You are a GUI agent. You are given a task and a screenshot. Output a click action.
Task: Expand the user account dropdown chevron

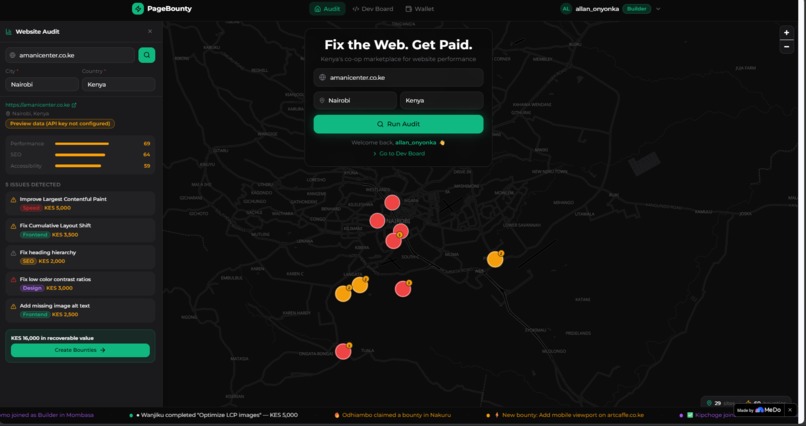tap(658, 9)
